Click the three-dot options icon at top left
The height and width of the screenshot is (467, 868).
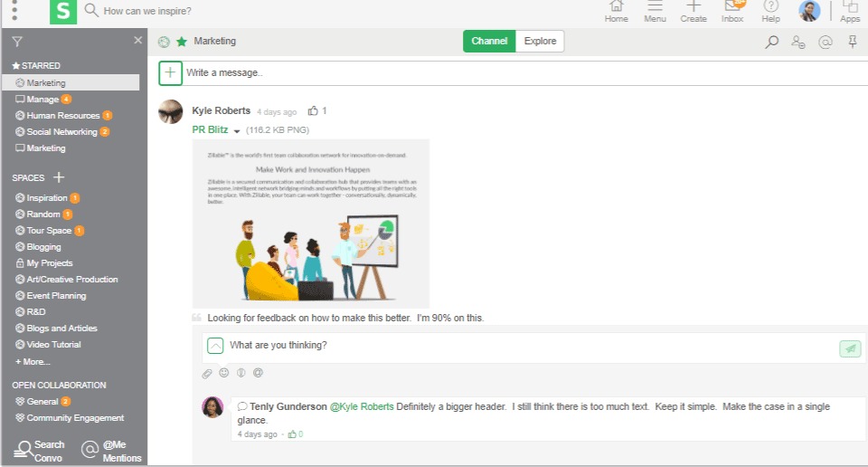14,10
